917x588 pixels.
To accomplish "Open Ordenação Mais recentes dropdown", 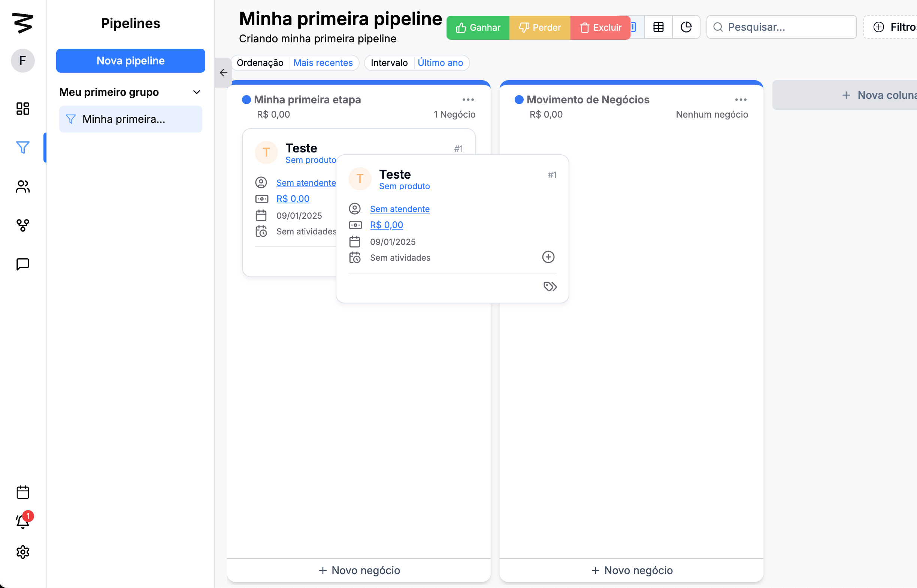I will 323,63.
